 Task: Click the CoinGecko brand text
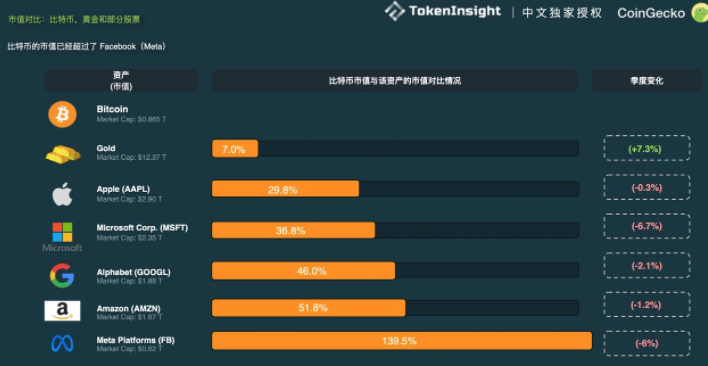[651, 13]
